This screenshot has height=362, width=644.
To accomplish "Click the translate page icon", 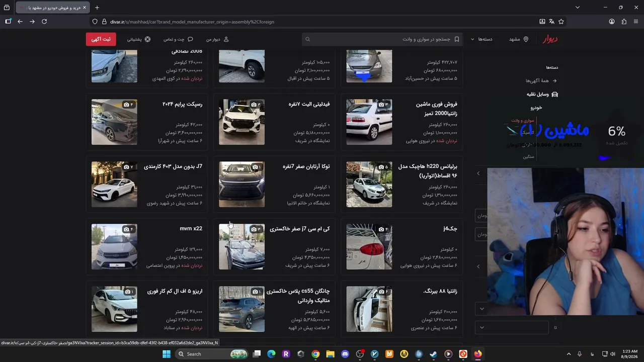I will (552, 22).
